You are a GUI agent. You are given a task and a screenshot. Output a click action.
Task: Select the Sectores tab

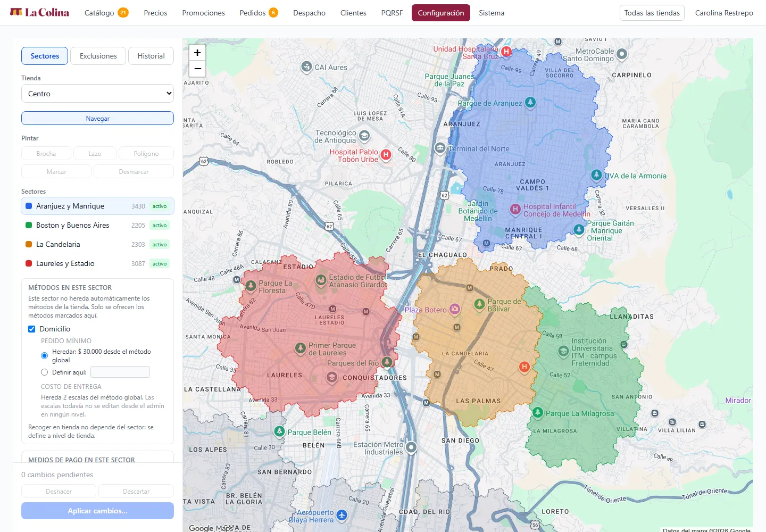point(45,56)
